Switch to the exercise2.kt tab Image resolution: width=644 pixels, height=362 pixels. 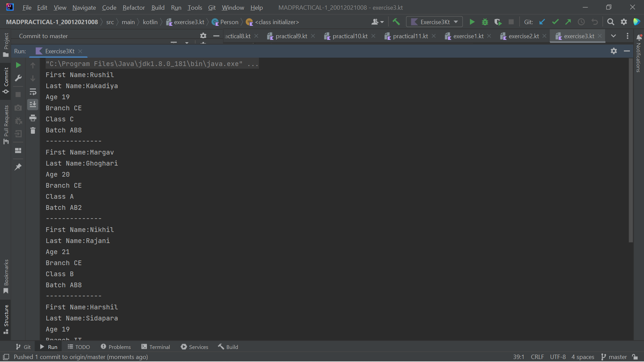(x=524, y=36)
